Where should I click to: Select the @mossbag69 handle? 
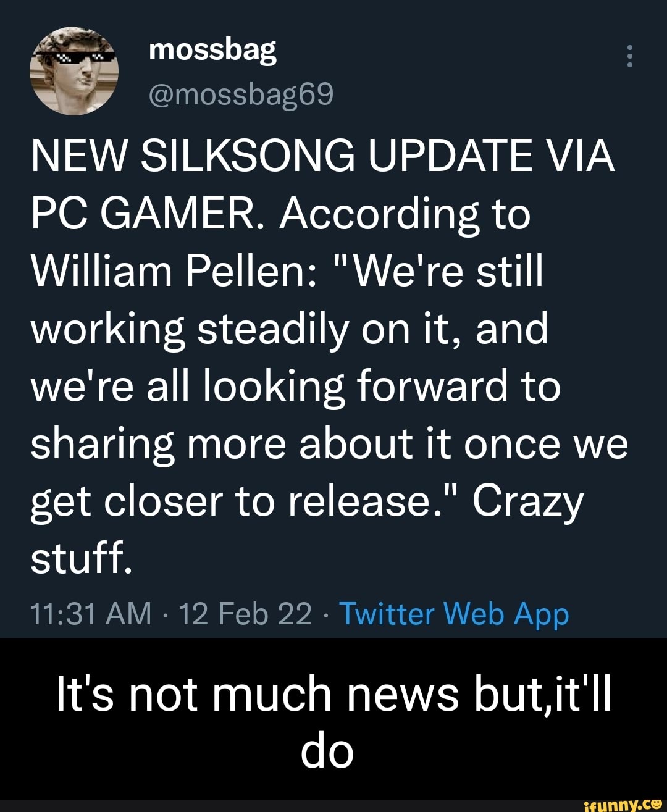coord(241,94)
